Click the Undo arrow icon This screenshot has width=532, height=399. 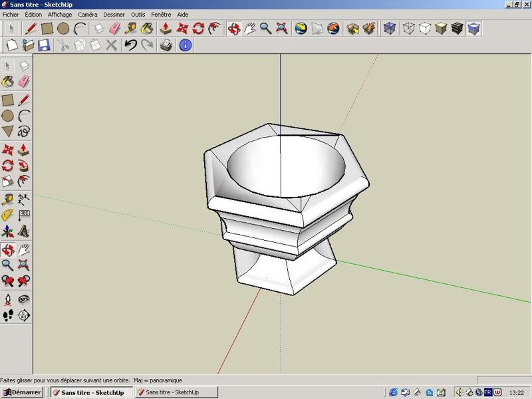coord(130,45)
